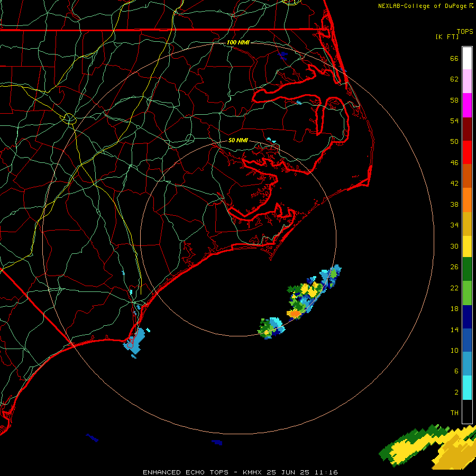Select the dark green legend swatch

[x=467, y=269]
